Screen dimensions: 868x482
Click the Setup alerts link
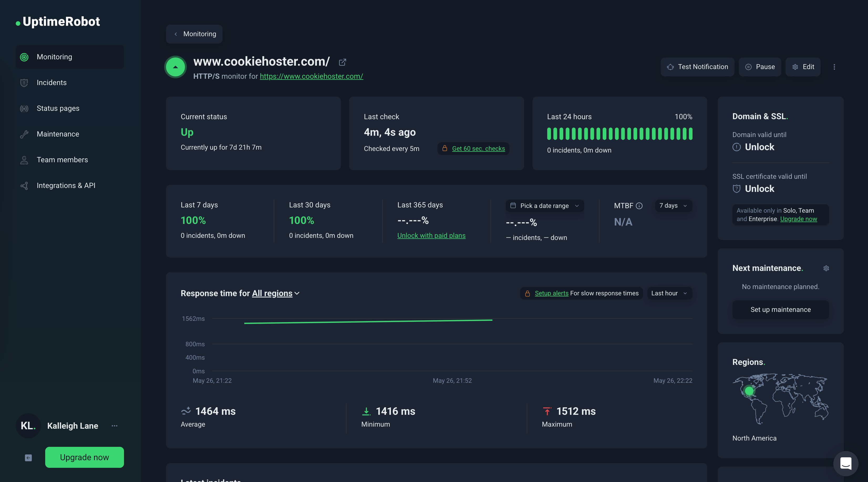coord(551,294)
